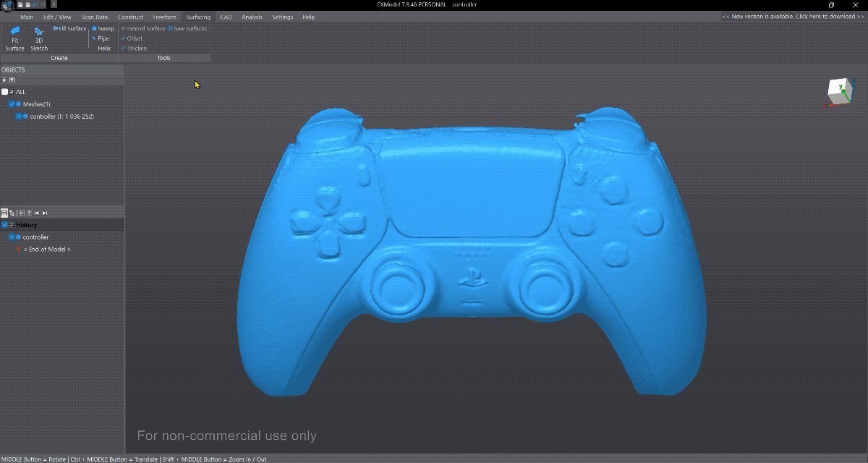The width and height of the screenshot is (868, 463).
Task: Check the ALL objects checkbox
Action: point(5,92)
